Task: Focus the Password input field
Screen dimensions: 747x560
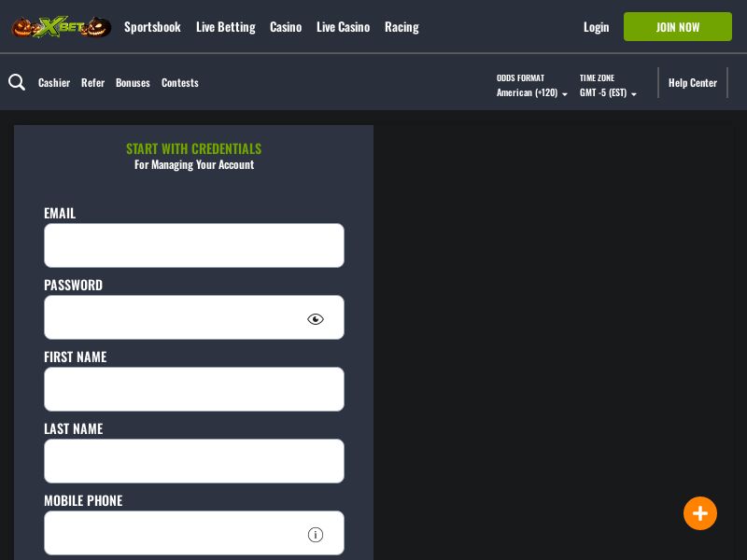Action: pyautogui.click(x=194, y=317)
